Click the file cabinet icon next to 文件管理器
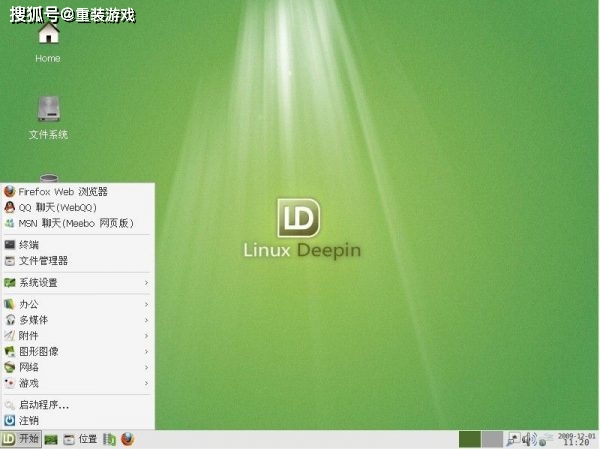 tap(10, 261)
